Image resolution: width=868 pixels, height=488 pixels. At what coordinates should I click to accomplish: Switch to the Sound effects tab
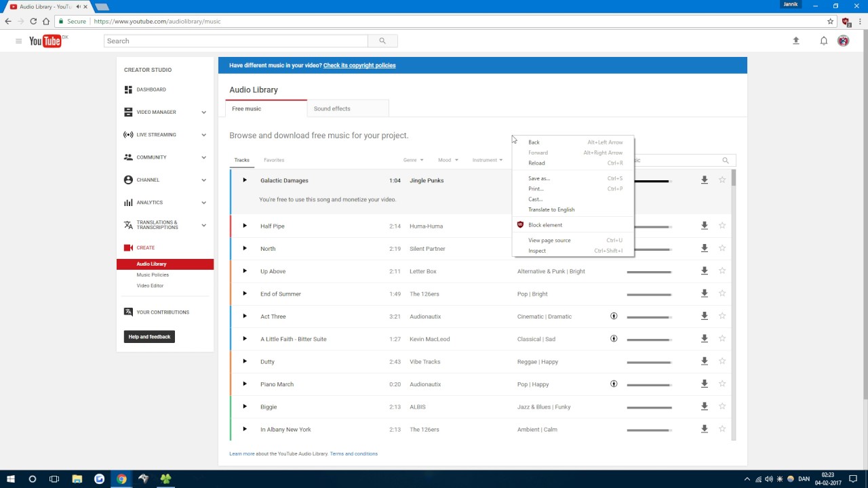[x=348, y=108]
